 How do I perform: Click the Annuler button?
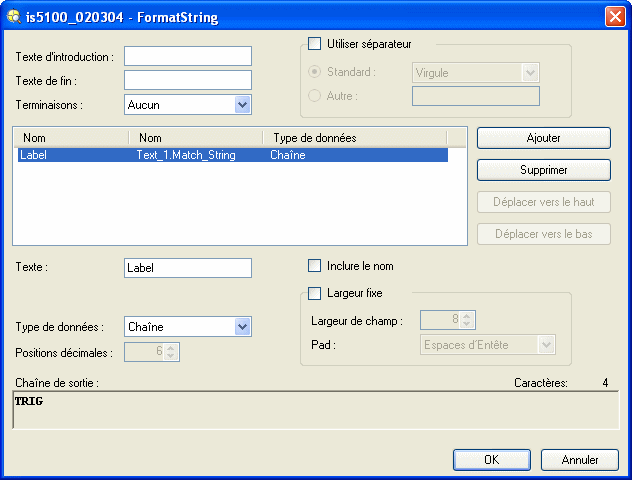(x=579, y=460)
